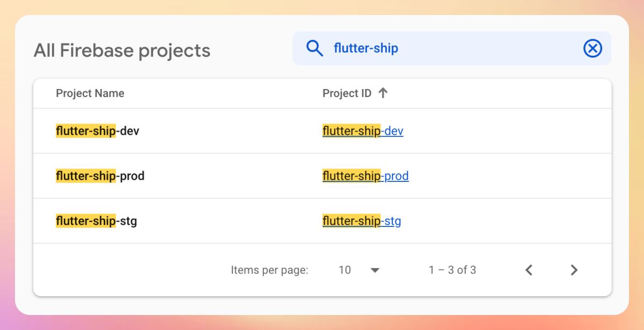Screen dimensions: 644x330
Task: Open the flutter-ship-stg project ID link
Action: (x=362, y=221)
